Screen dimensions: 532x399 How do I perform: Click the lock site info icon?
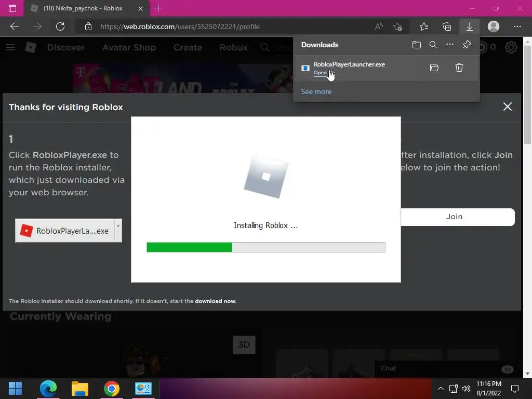(x=88, y=26)
